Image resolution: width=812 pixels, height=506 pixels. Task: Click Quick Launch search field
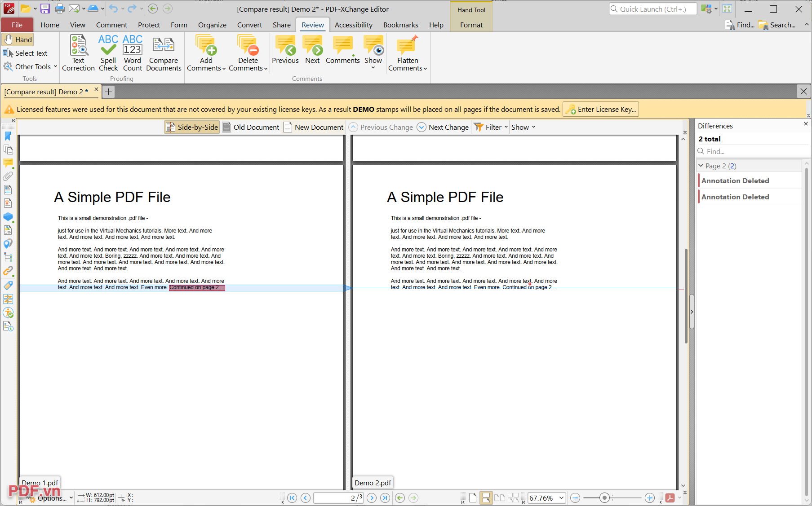coord(653,9)
